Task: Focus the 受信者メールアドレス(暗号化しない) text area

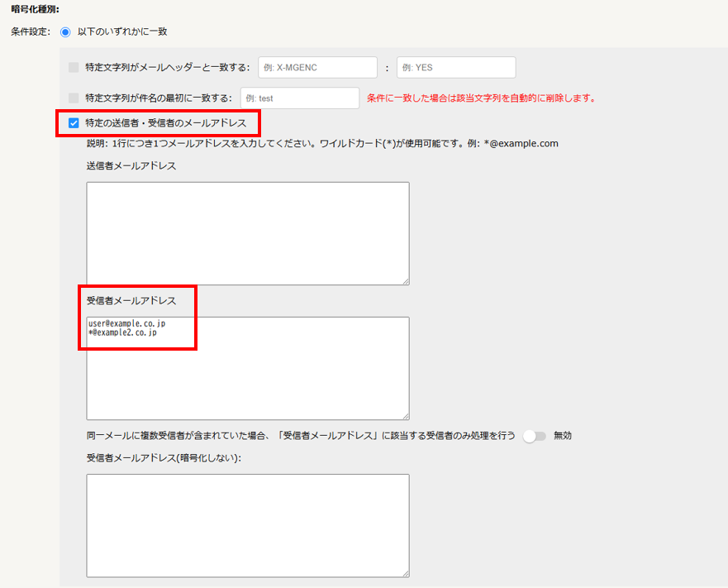Action: (x=248, y=526)
